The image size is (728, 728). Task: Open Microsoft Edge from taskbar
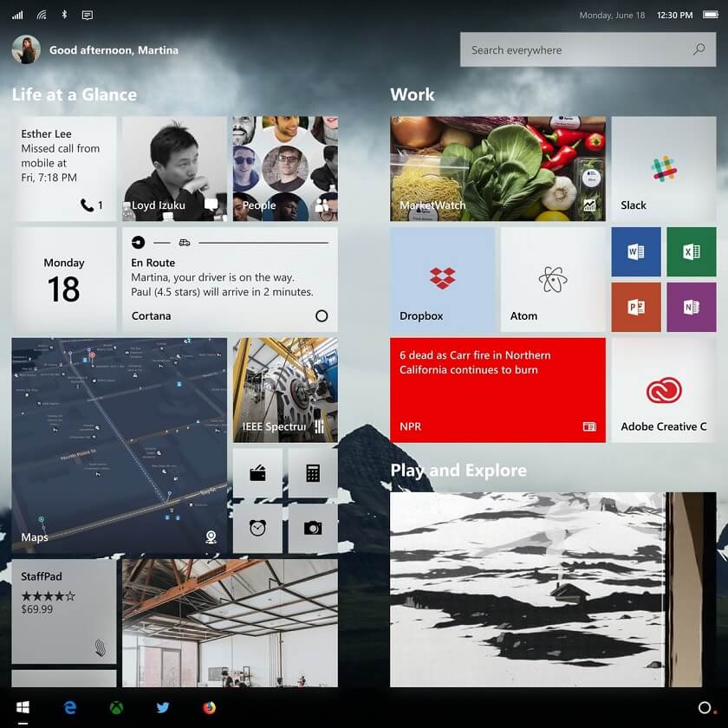point(70,707)
